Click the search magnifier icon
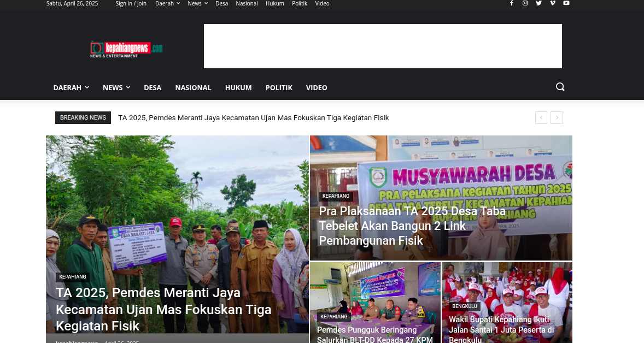Screen dimensions: 644x343 (x=560, y=87)
